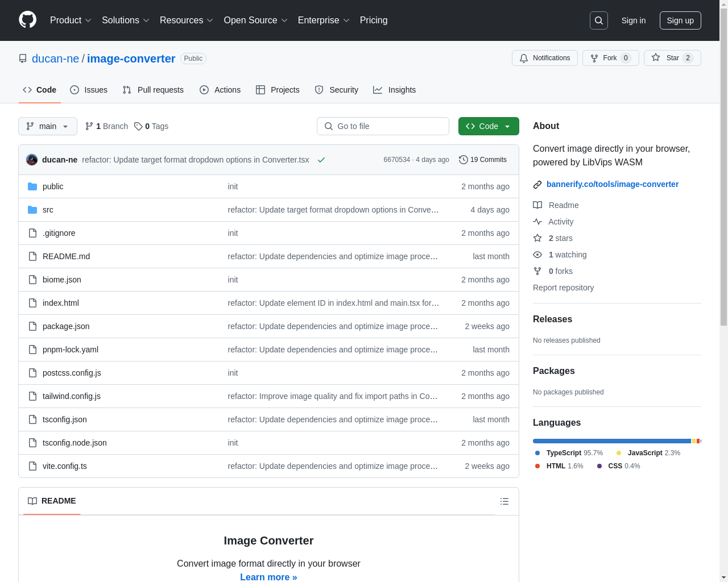The height and width of the screenshot is (582, 728).
Task: Click the JavaScript 2.3% language entry
Action: pos(648,453)
